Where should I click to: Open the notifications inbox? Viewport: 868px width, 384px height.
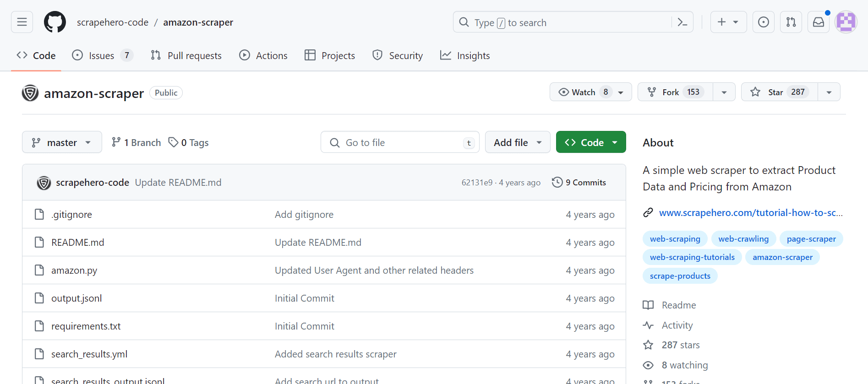pyautogui.click(x=819, y=22)
